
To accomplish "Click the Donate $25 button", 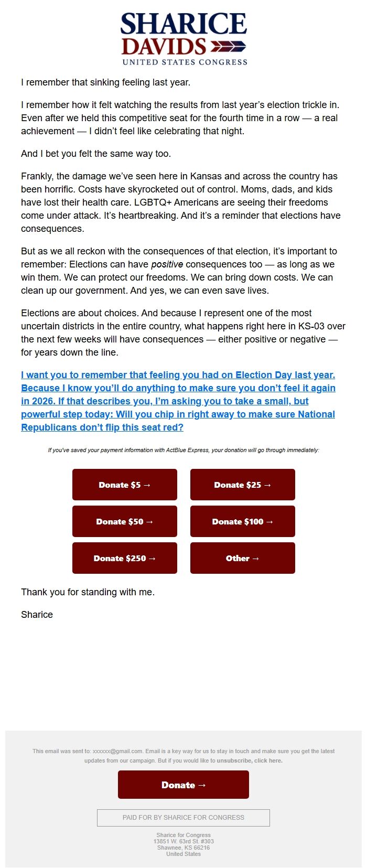I will pyautogui.click(x=242, y=485).
